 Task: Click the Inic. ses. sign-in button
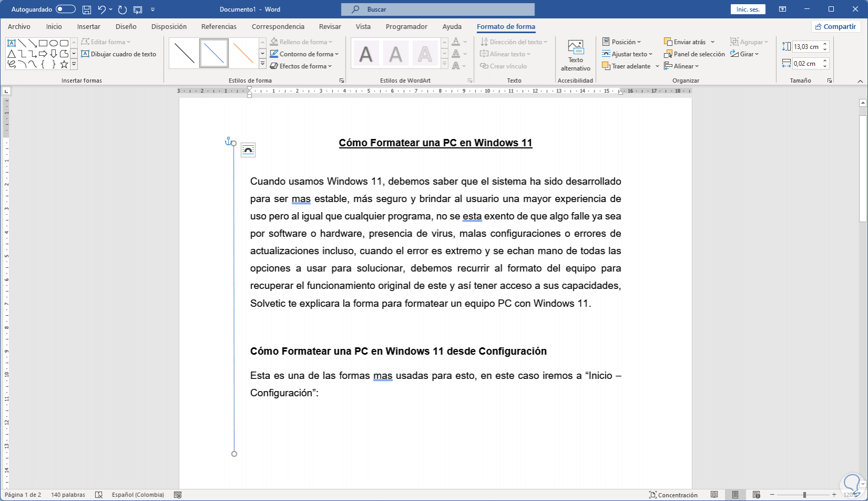(748, 9)
